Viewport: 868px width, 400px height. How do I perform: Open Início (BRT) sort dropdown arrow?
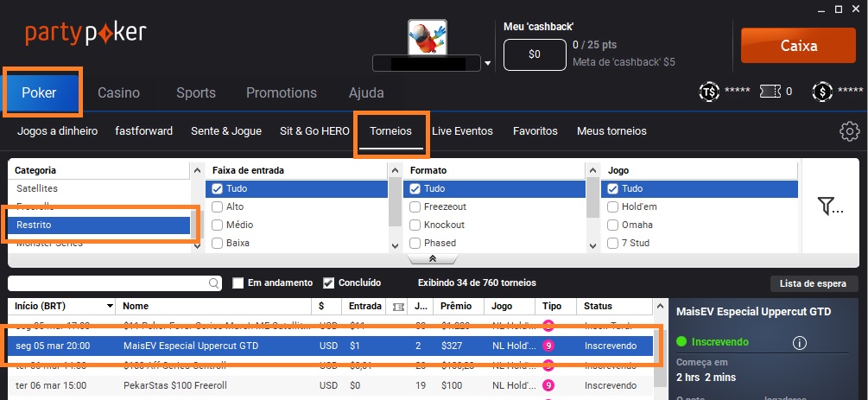(x=111, y=307)
